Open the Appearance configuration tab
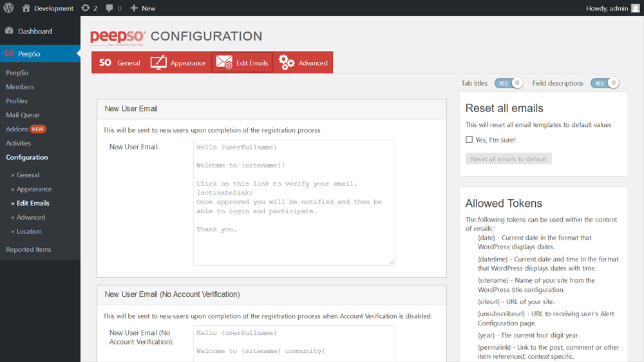This screenshot has width=644, height=362. 178,62
